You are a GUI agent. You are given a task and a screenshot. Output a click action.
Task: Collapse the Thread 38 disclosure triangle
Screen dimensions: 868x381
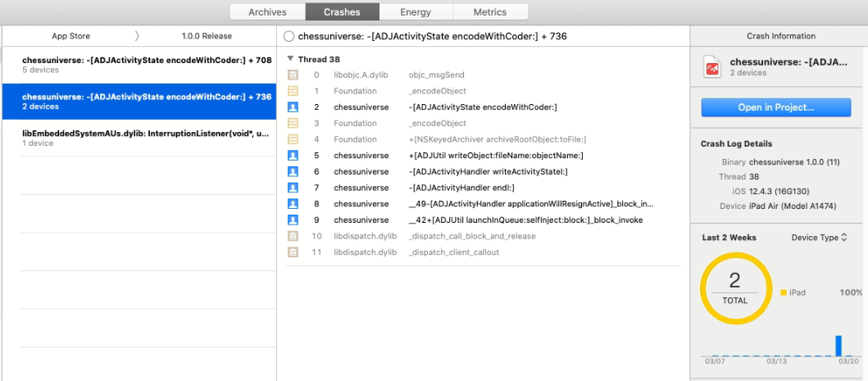point(290,59)
